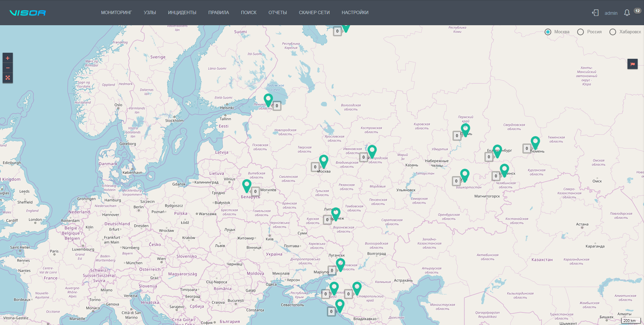This screenshot has height=325, width=644.
Task: Navigate to ОТЧЕТЫ
Action: 277,12
